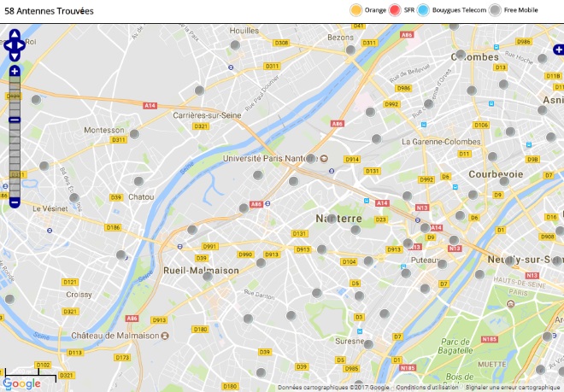Toggle the Bouygues Telecom blue circle
Image resolution: width=564 pixels, height=392 pixels.
[423, 10]
